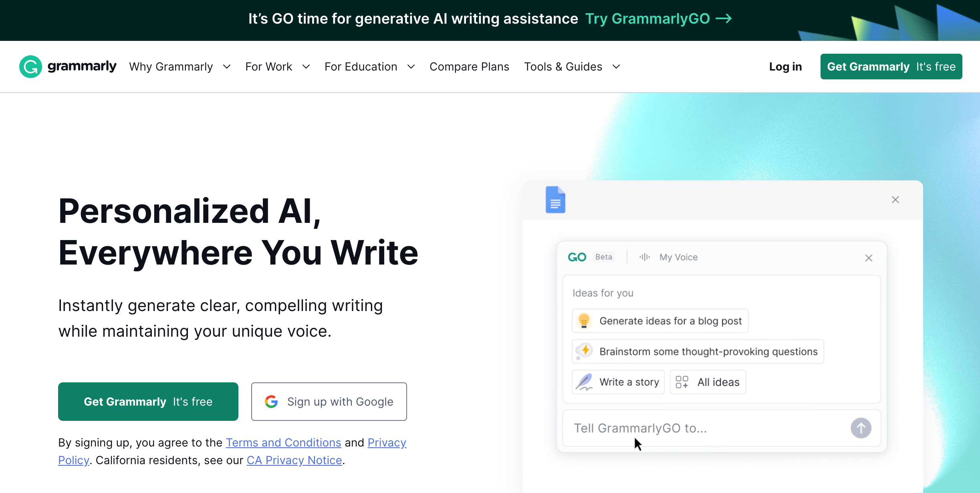Open the Tools & Guides menu
Screen dimensions: 980x493
pos(572,66)
